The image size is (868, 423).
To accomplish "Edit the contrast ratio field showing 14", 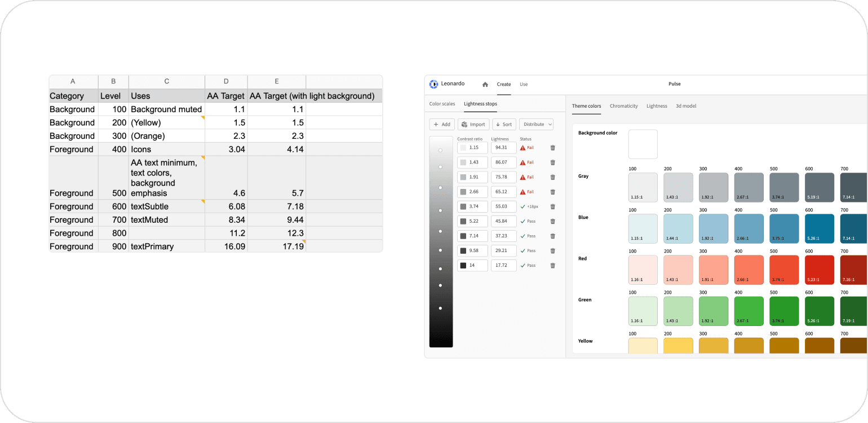I will 472,265.
